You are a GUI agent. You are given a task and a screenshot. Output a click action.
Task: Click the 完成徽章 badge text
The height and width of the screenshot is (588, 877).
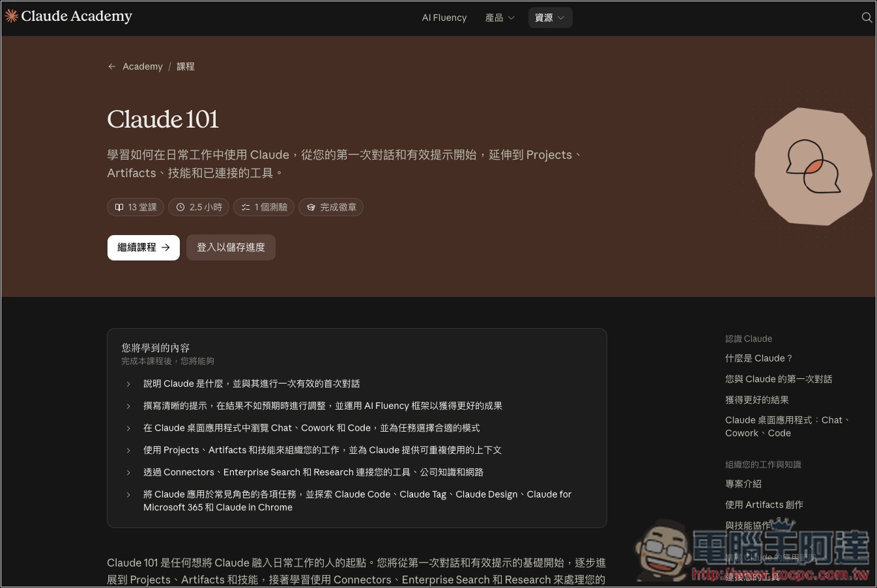338,207
